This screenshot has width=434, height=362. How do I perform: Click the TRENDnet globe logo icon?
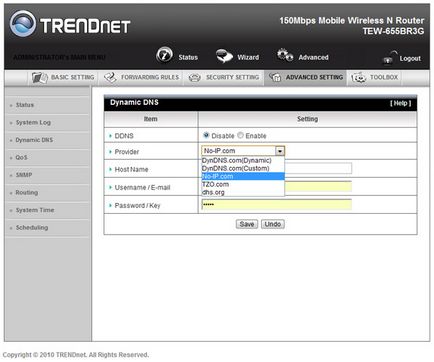click(23, 23)
